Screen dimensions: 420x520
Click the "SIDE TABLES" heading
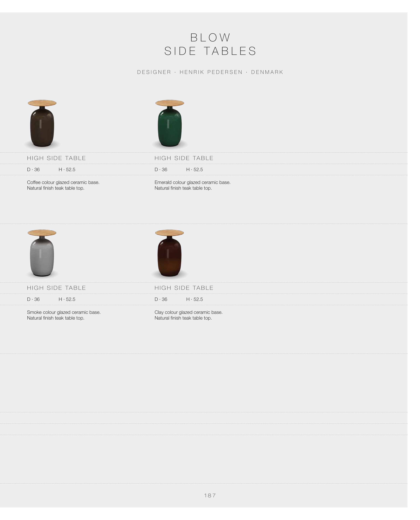click(210, 51)
